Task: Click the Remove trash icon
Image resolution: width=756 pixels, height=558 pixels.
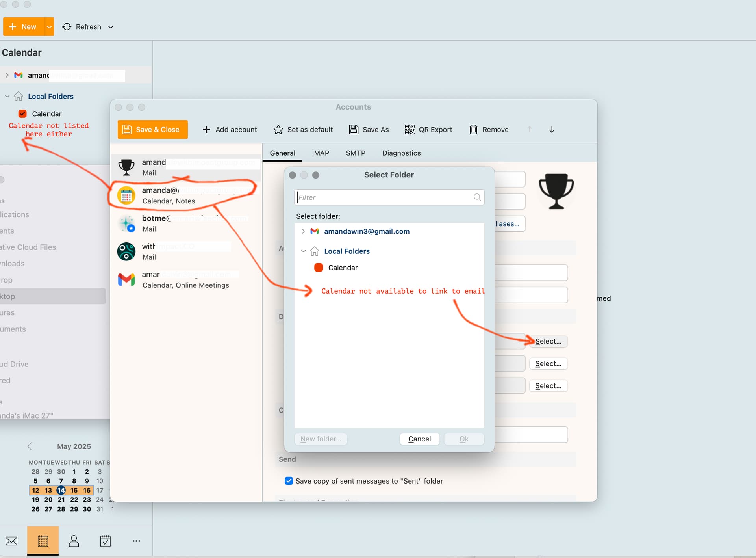Action: pos(473,130)
